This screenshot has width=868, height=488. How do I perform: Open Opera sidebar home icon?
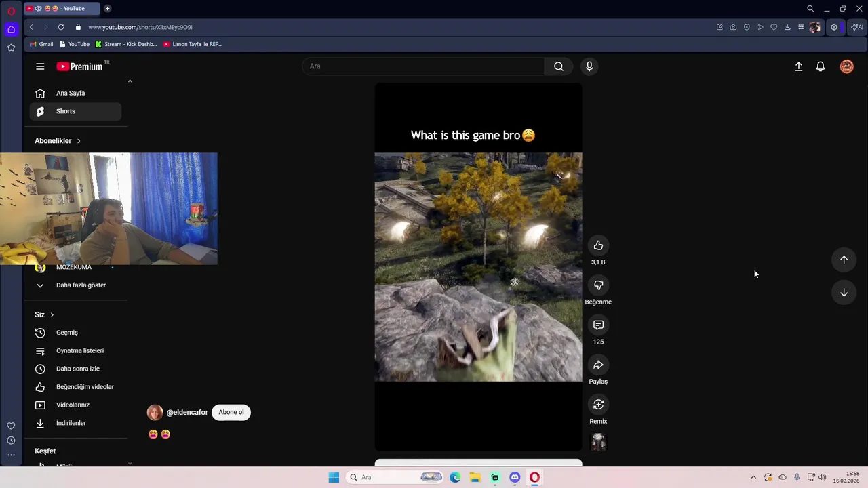pyautogui.click(x=11, y=29)
